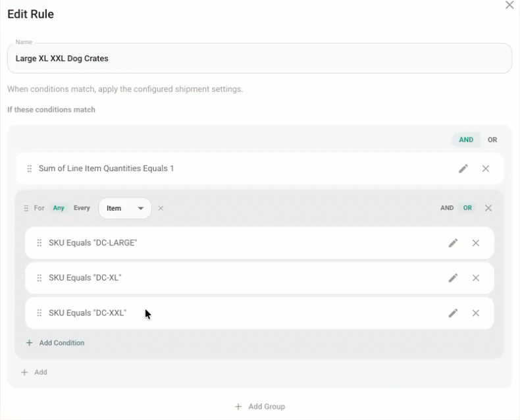
Task: Edit the Sum of Line Item Quantities condition
Action: tap(463, 169)
